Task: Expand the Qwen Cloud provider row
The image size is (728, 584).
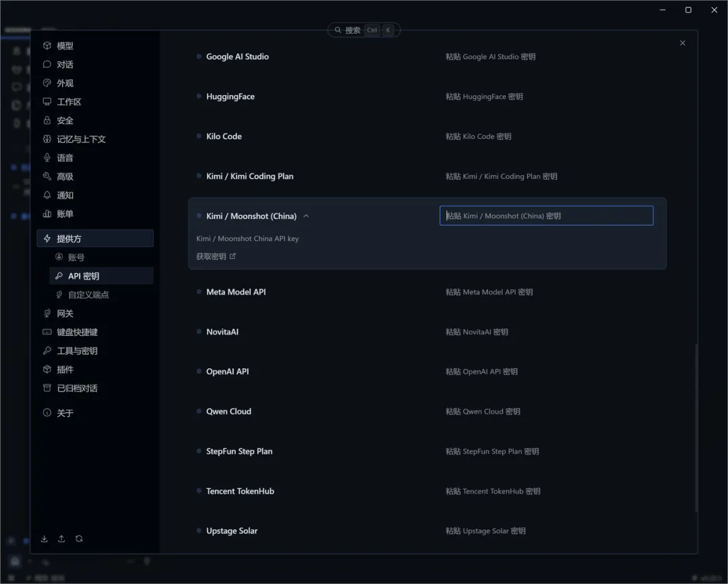Action: 229,411
